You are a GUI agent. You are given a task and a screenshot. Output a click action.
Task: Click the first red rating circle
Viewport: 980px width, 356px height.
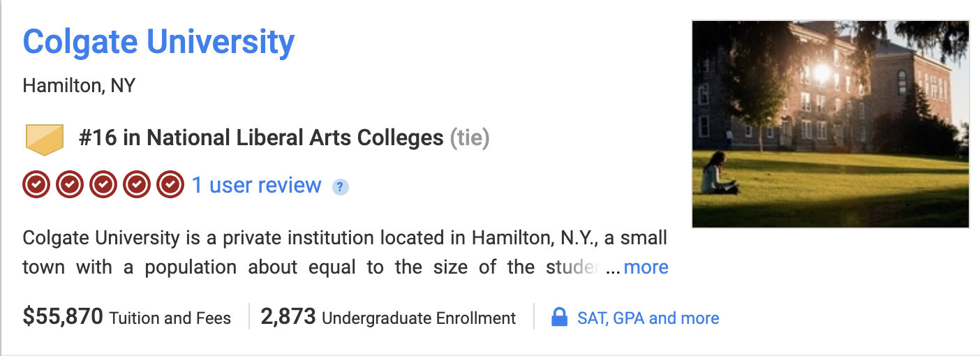coord(36,185)
